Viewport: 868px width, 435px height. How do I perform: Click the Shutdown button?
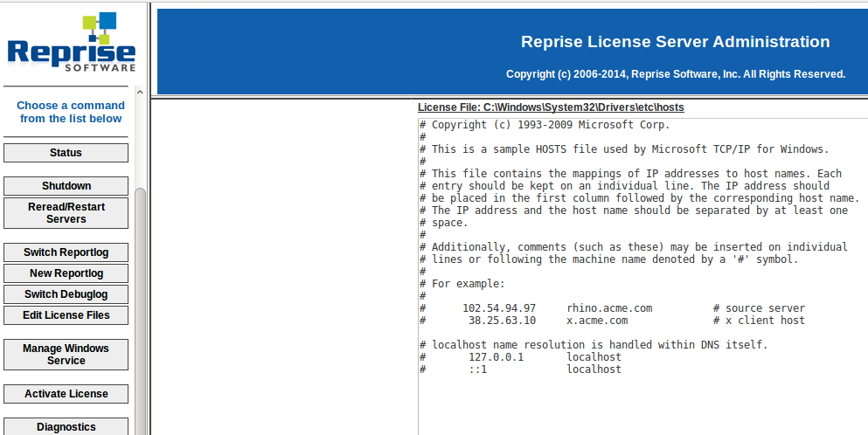[66, 186]
